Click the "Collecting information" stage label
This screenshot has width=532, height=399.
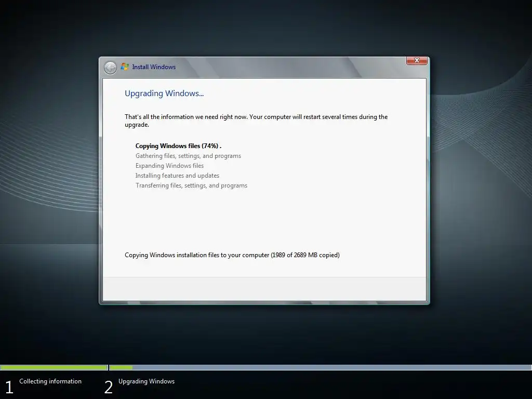click(50, 381)
